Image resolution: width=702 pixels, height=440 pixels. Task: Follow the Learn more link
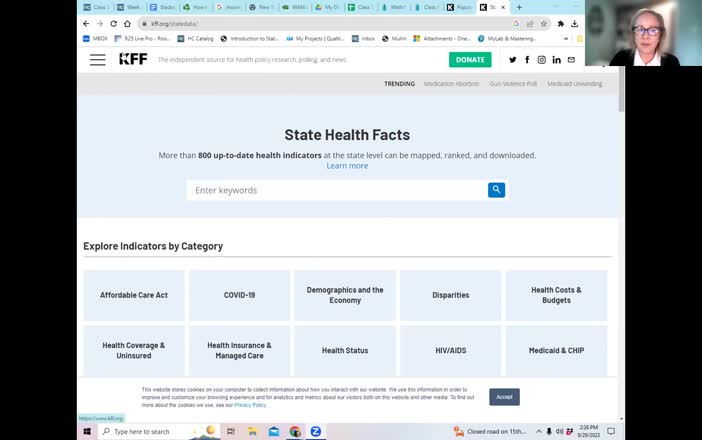click(347, 166)
